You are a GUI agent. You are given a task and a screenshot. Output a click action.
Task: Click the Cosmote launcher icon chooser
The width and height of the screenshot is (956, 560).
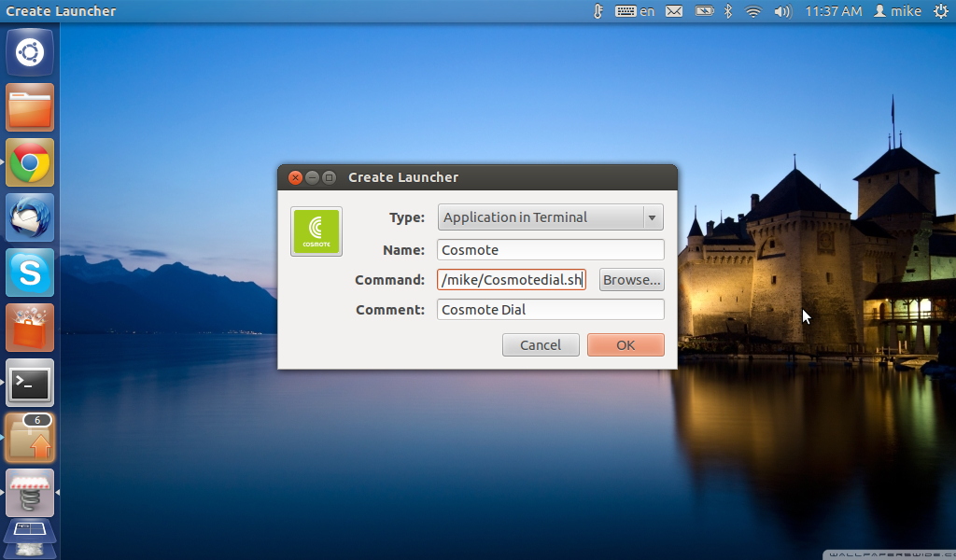click(x=316, y=231)
